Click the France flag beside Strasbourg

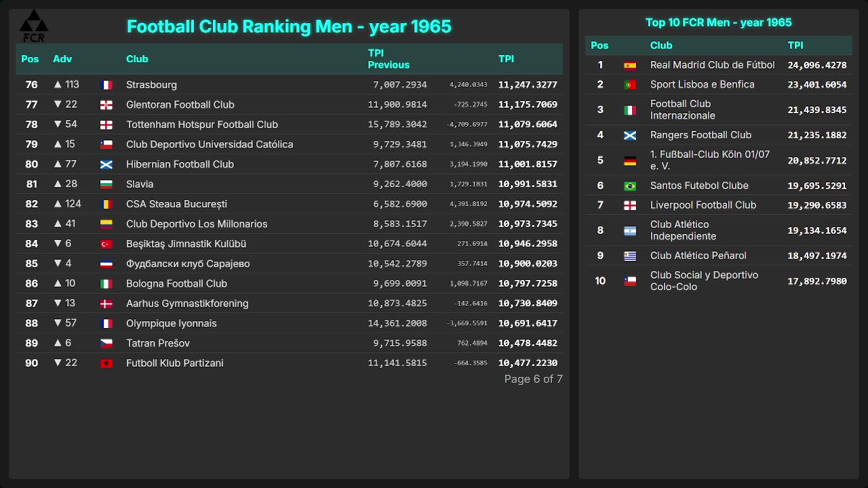[x=106, y=85]
